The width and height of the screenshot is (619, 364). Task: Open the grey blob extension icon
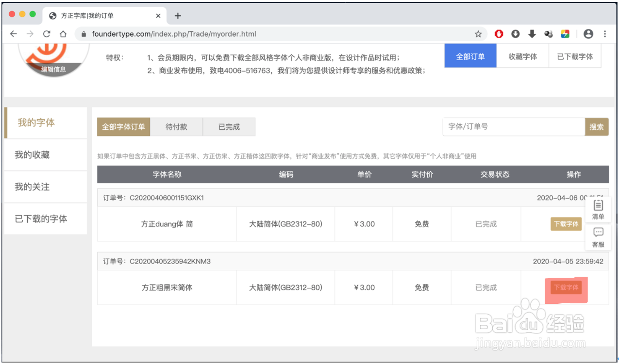548,34
